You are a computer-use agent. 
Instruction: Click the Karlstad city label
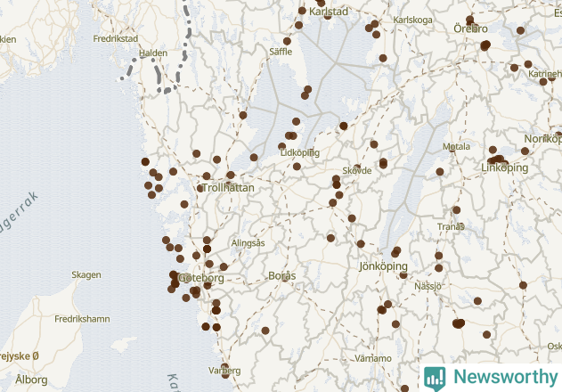329,12
